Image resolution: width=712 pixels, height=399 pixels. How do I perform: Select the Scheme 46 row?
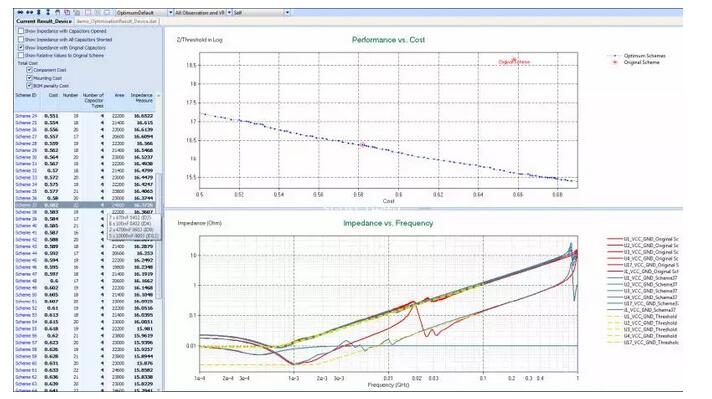coord(85,267)
